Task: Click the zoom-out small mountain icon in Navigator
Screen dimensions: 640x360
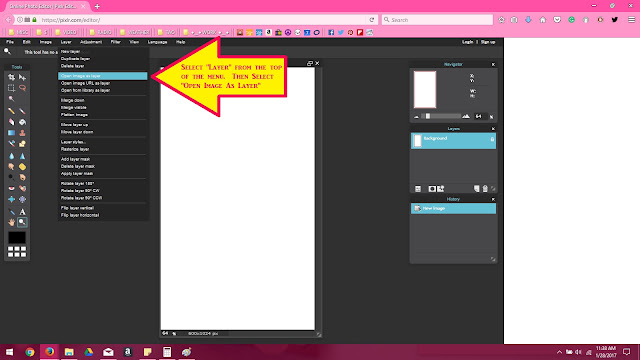Action: pos(416,117)
